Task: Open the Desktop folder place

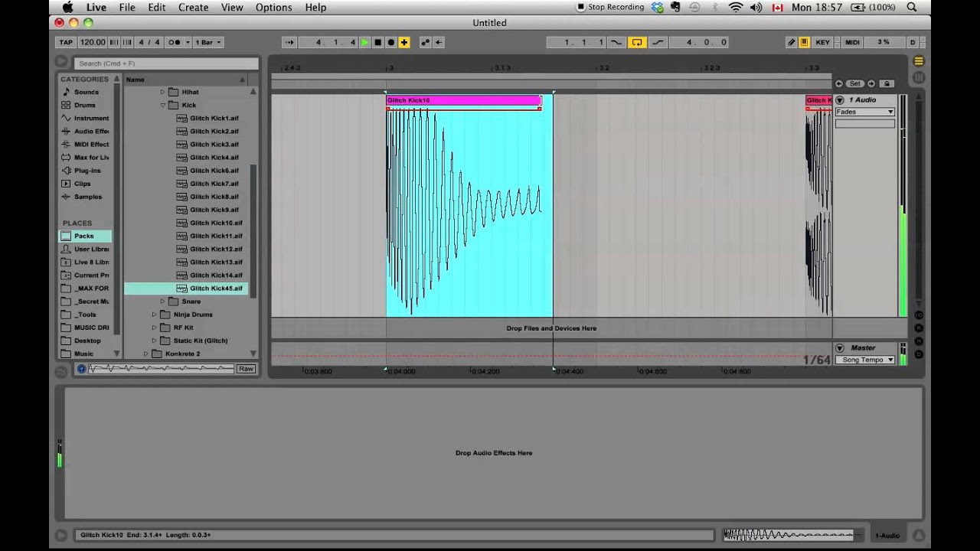Action: [86, 341]
